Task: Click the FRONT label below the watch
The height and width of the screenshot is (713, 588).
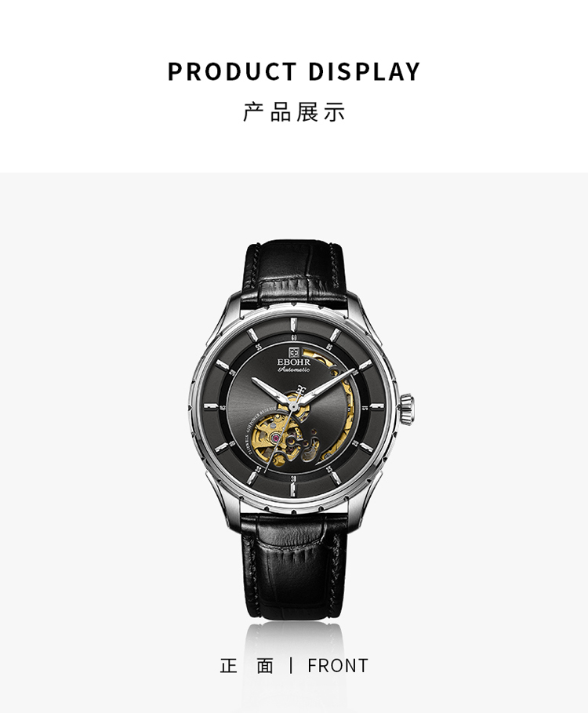Action: [x=338, y=666]
